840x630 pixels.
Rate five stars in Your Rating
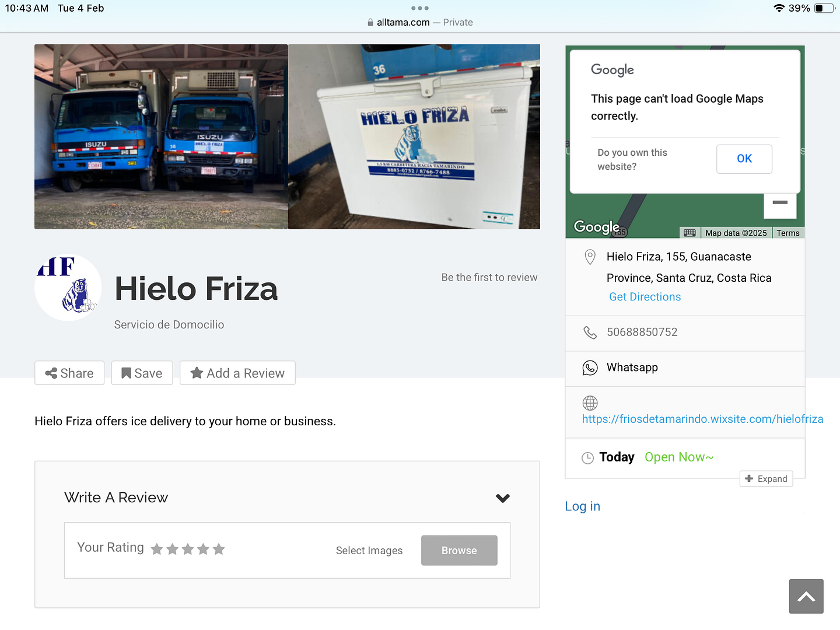[219, 549]
